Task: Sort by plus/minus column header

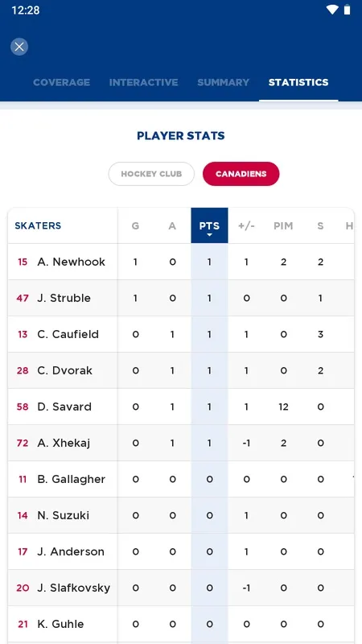Action: [x=246, y=226]
